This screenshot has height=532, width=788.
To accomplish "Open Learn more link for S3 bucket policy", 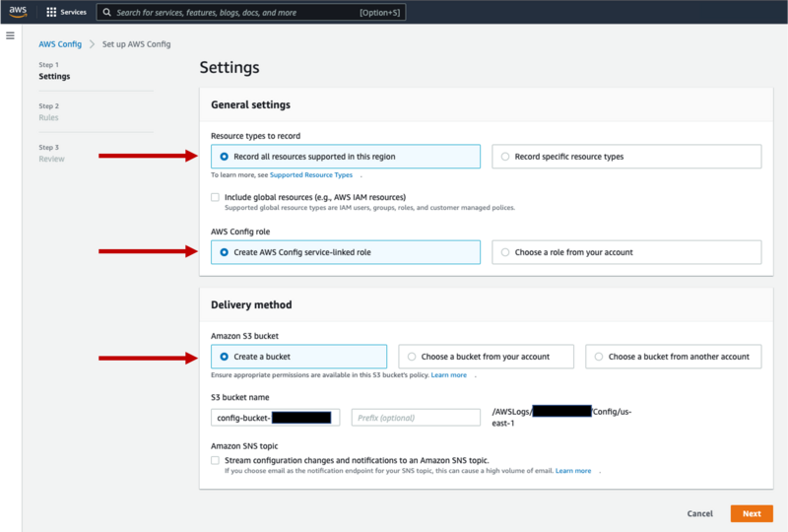I will (449, 375).
